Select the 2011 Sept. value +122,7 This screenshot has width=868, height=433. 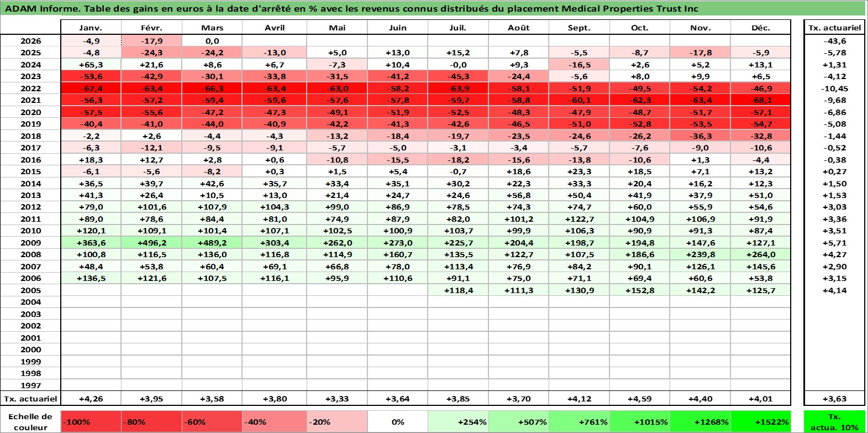pyautogui.click(x=579, y=219)
